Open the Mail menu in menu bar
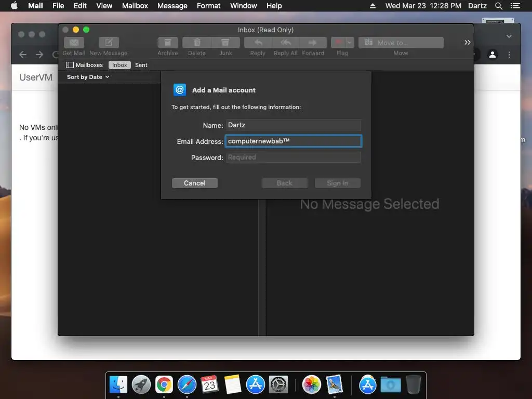Screen dimensions: 532x399 click(x=35, y=6)
